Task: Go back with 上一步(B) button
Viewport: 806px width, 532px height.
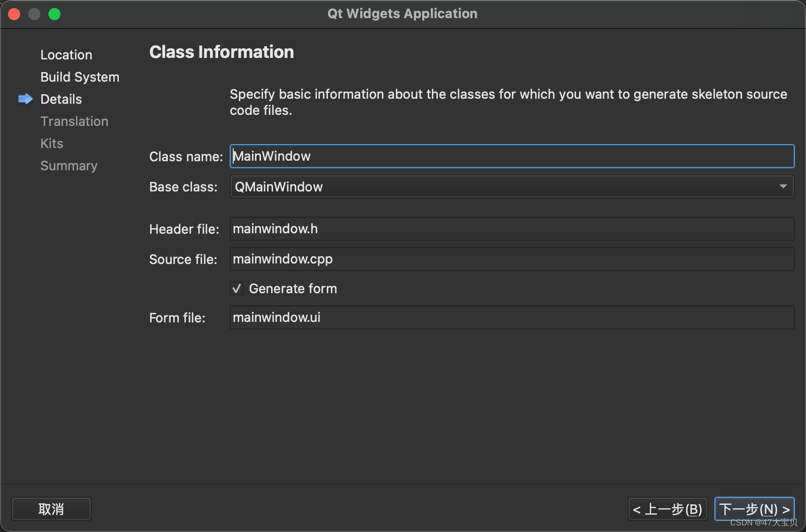Action: [668, 509]
